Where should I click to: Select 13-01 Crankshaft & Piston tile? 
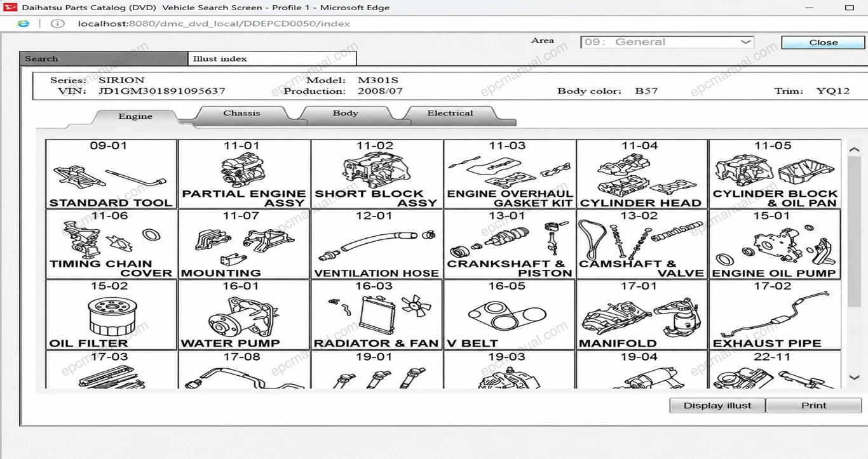coord(510,244)
